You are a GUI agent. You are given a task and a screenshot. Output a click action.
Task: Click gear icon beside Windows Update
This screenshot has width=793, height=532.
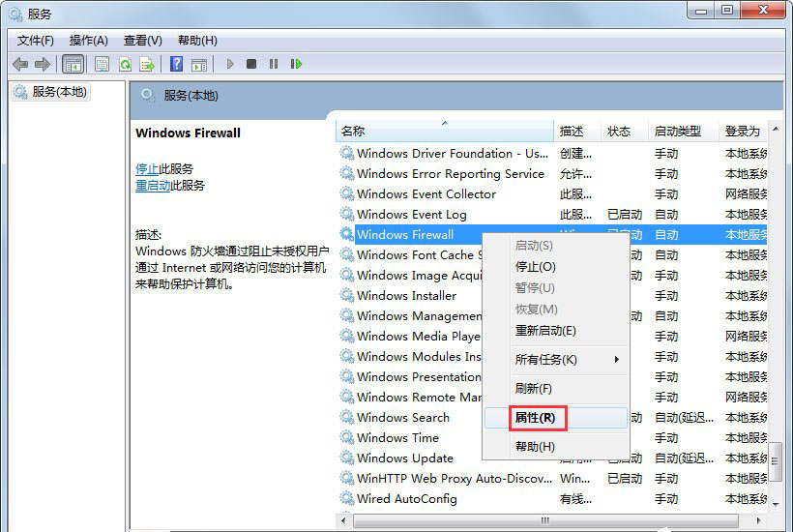(346, 458)
